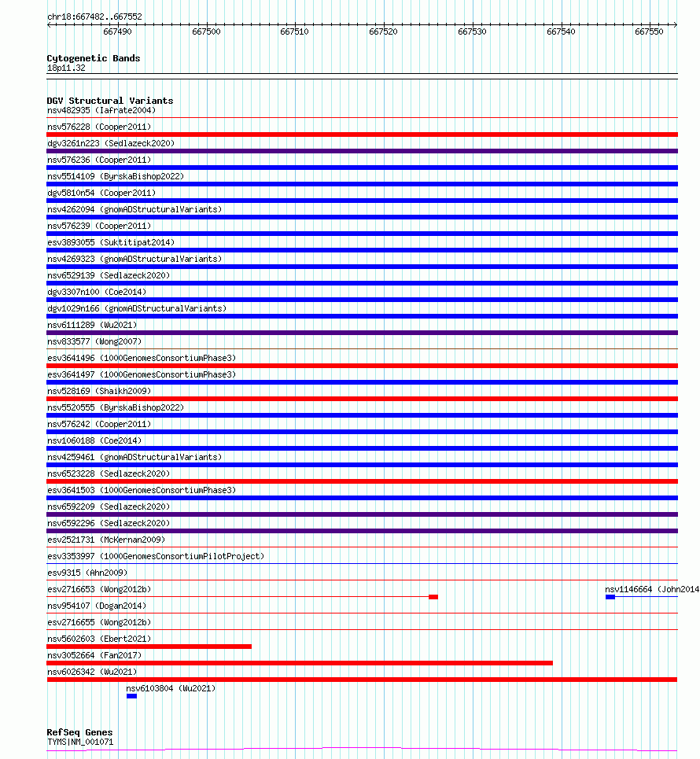Open dgv3307n100 (Coe2014) label
Viewport: 700px width, 759px height.
[96, 292]
